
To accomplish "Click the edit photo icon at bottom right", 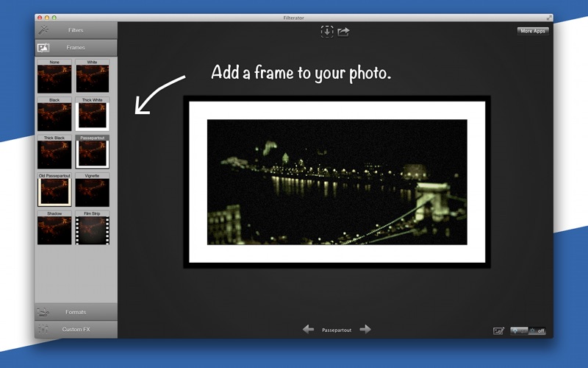I will tap(498, 330).
